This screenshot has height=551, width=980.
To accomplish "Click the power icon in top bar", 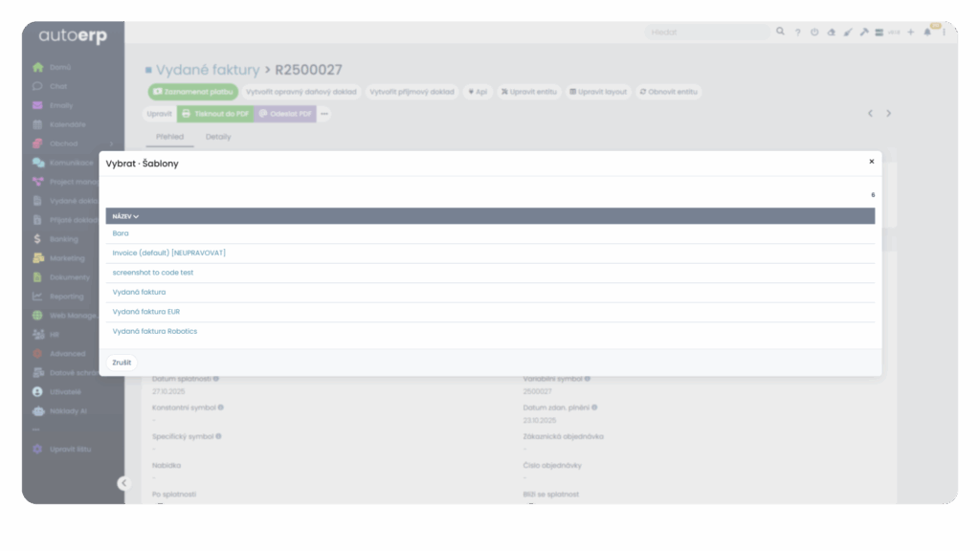I will 814,33.
